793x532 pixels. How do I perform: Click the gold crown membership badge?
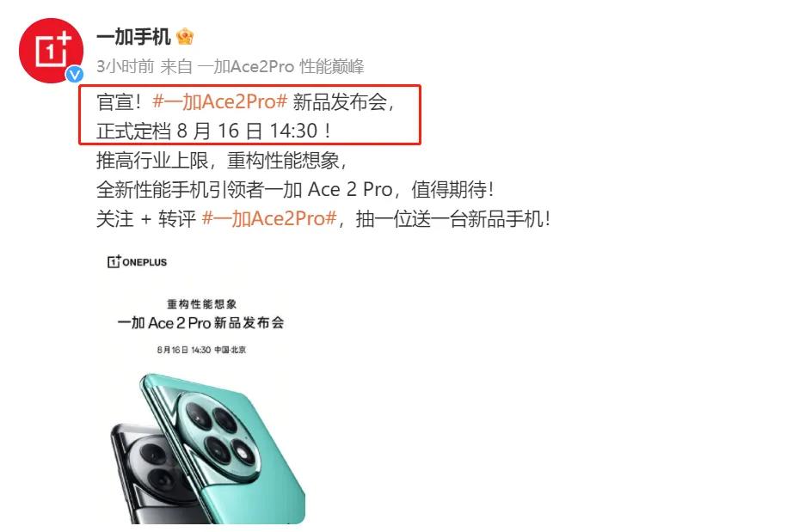point(185,36)
